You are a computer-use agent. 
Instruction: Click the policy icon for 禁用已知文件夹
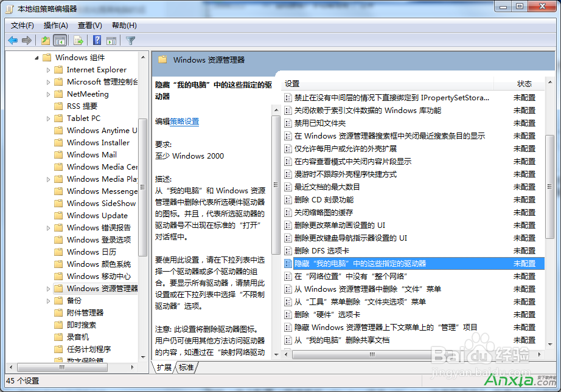[288, 123]
